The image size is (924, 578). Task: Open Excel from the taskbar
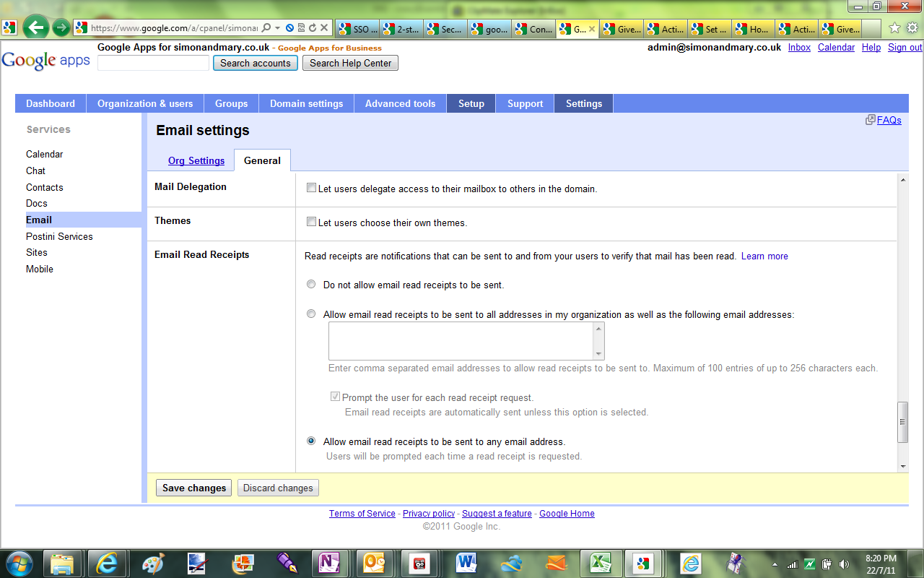(601, 563)
